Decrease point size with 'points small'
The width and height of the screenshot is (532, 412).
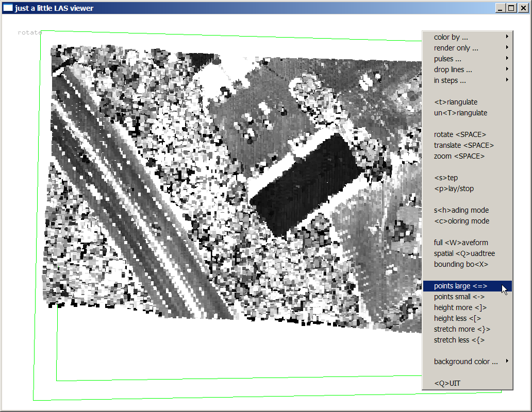click(x=459, y=297)
